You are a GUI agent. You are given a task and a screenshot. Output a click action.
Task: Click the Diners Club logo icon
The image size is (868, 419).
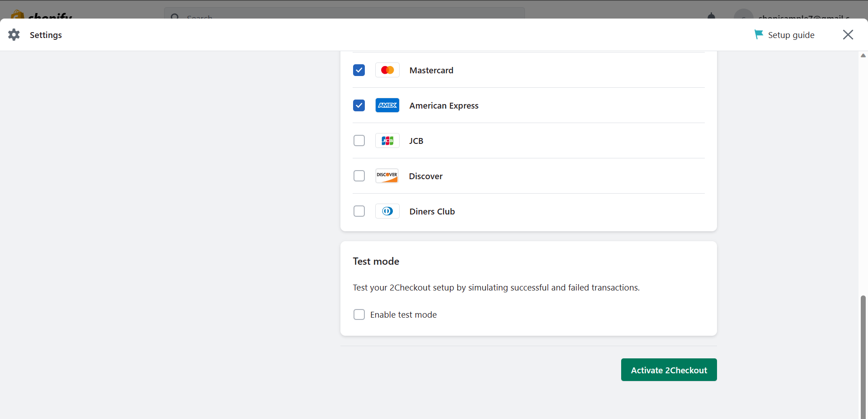387,211
